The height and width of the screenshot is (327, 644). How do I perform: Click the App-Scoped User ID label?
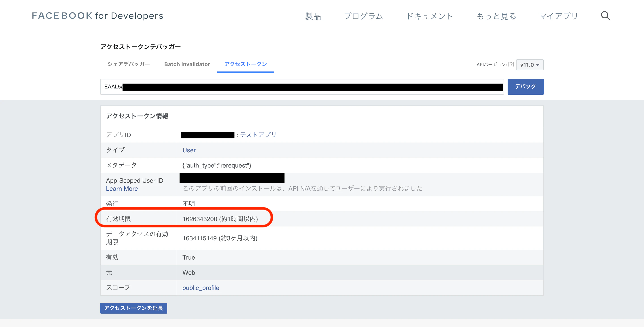pyautogui.click(x=134, y=181)
